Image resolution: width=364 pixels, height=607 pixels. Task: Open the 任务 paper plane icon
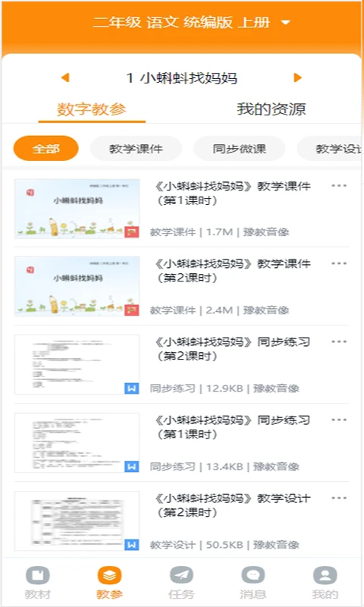coord(181,575)
